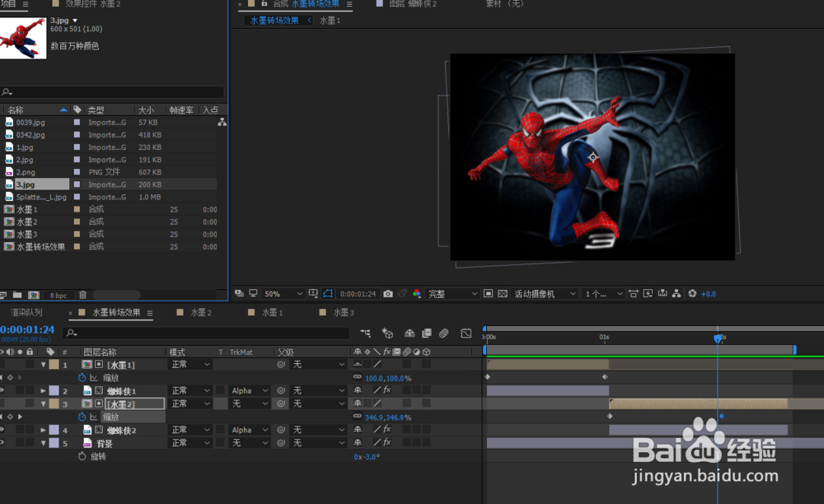Expand layer 4 properties triangle
824x504 pixels.
tap(43, 430)
